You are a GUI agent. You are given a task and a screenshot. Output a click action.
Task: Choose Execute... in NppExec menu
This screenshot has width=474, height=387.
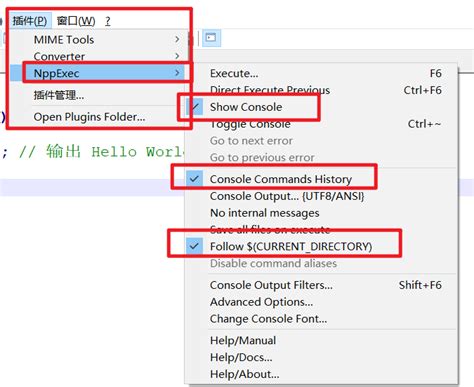[x=322, y=73]
